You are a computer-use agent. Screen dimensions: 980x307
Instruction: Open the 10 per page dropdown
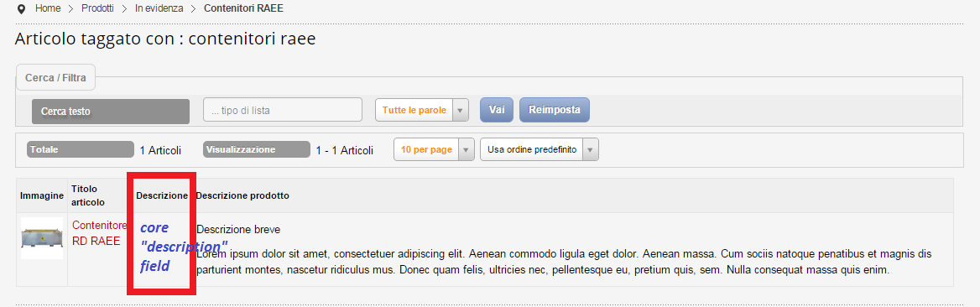coord(434,150)
